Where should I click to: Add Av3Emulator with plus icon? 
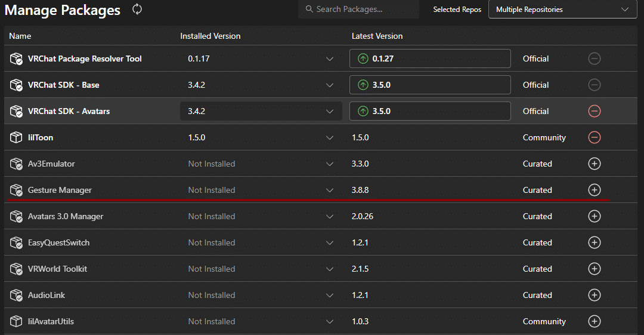click(x=595, y=164)
